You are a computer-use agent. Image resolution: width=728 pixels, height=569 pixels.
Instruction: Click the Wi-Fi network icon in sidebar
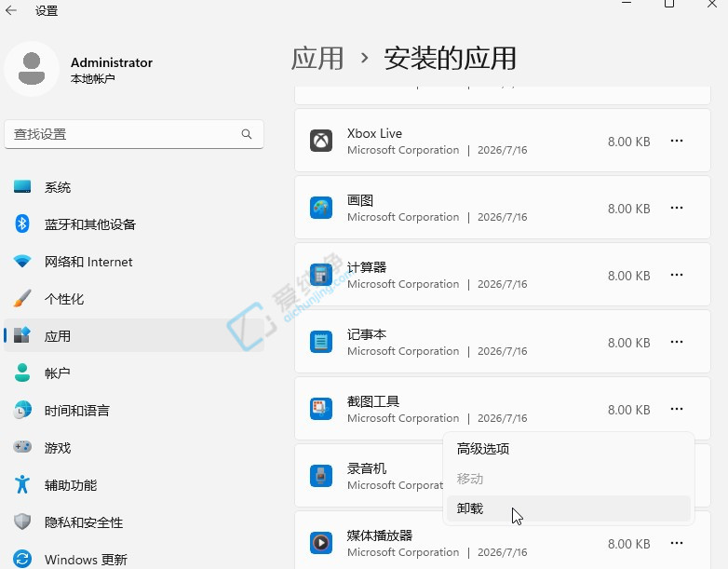pos(21,261)
